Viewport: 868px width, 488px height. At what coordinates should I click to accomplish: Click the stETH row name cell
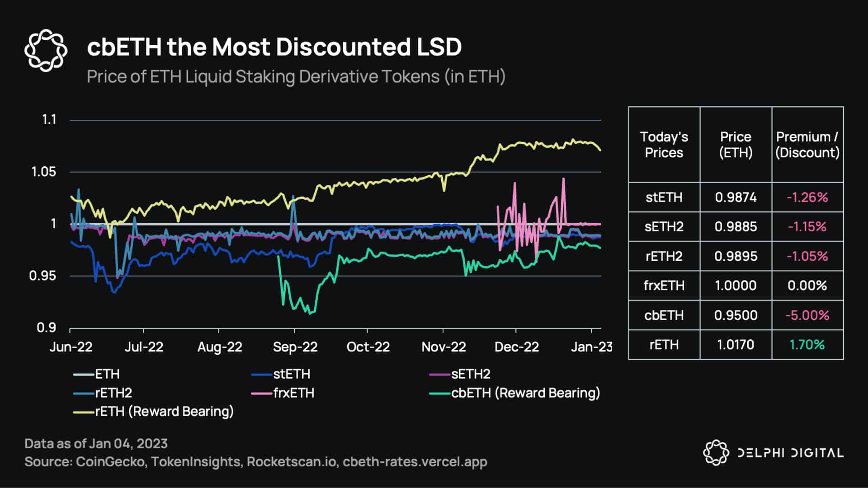pos(664,197)
